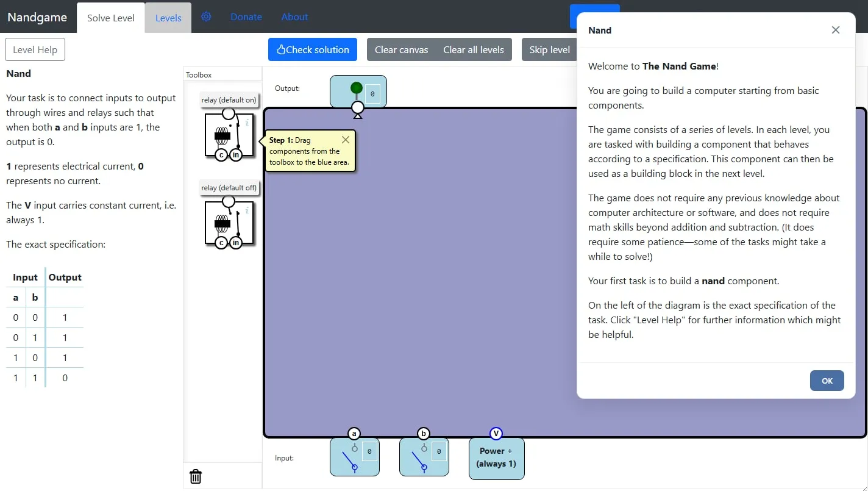Screen dimensions: 868x491
Task: Click the 'c' pin on default-on relay
Action: tap(221, 155)
